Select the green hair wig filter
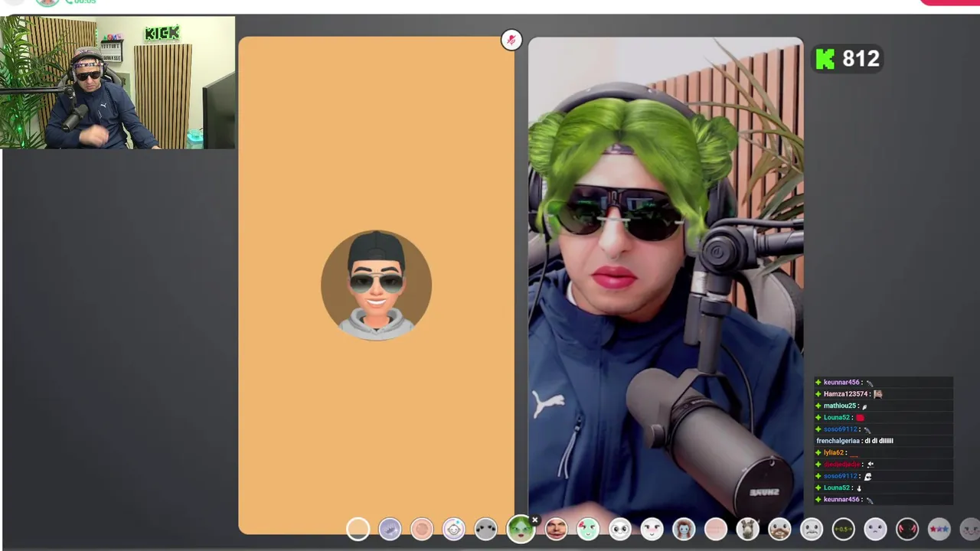The width and height of the screenshot is (980, 551). 521,529
